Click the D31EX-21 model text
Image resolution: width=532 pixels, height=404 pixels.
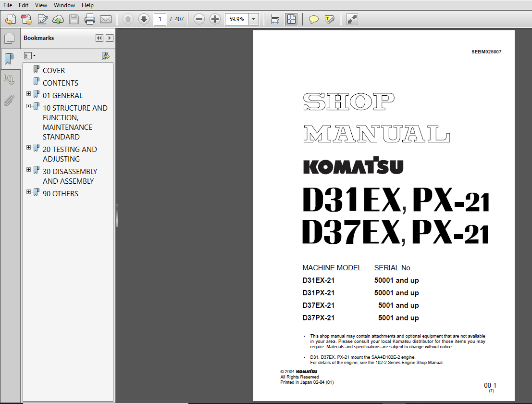pos(318,280)
